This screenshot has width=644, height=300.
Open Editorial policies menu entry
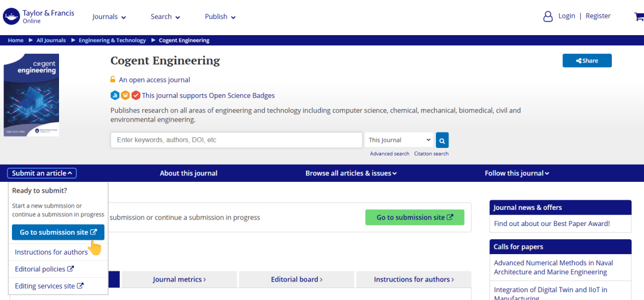(x=44, y=269)
